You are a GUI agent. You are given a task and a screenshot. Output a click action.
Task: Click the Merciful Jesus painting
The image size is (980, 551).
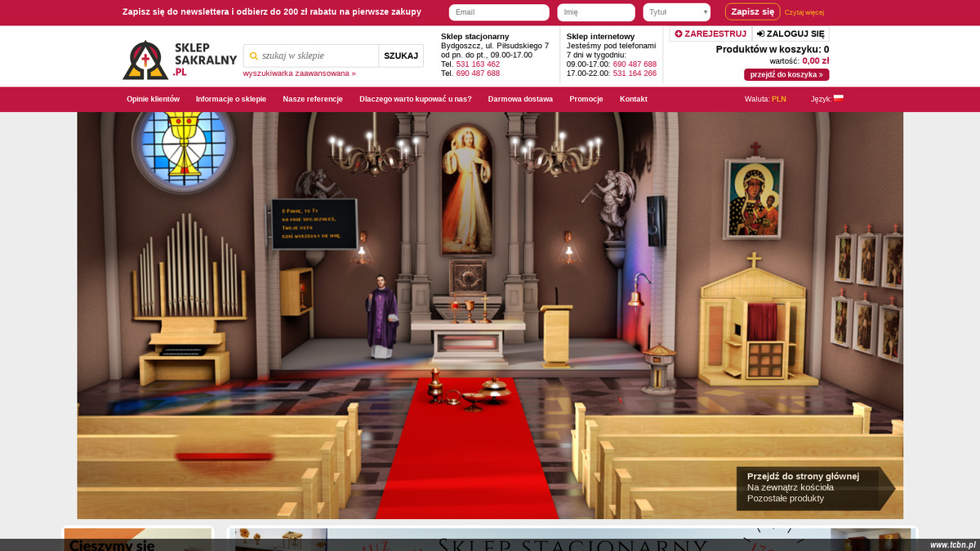(466, 189)
